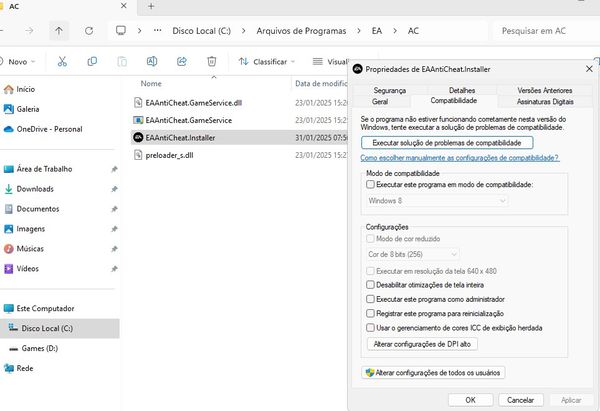Select the EAAntiCheat.Installer EA icon
This screenshot has height=411, width=600.
(138, 137)
